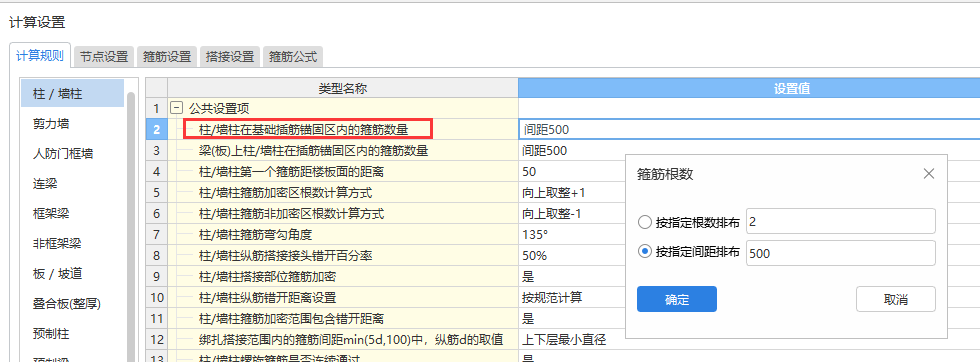Click the 设置值 column header
The height and width of the screenshot is (362, 980).
pos(749,88)
